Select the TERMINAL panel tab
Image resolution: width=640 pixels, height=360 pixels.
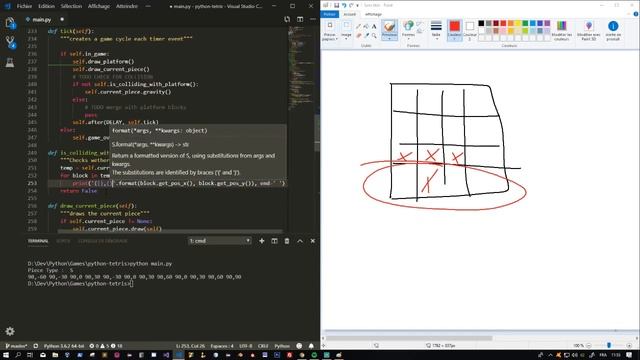38,241
